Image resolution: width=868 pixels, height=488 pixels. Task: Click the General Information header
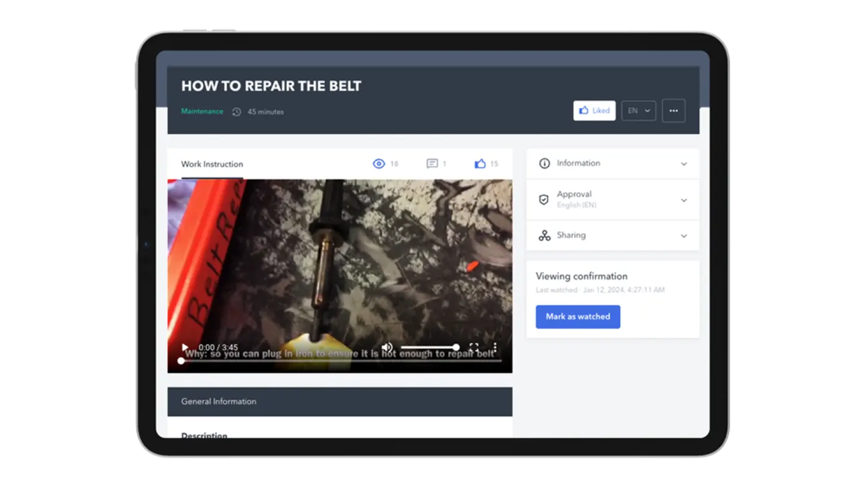pos(340,402)
